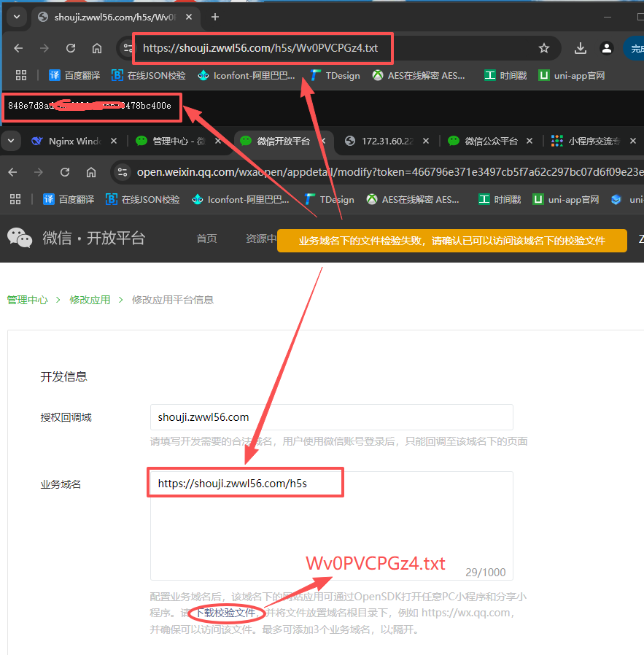Open Iconfont-阿里巴巴 bookmark in shouji.zwwl56.com window
The height and width of the screenshot is (655, 644).
tap(246, 76)
